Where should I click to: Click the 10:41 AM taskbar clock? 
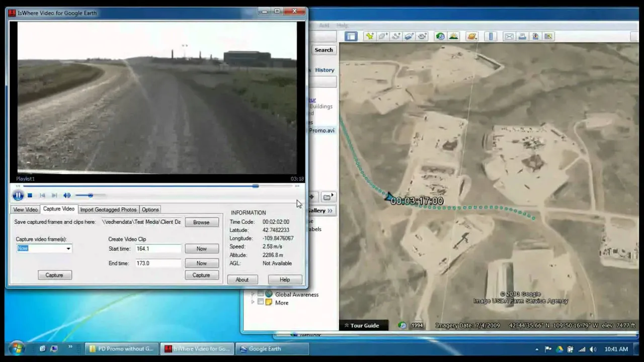pos(616,349)
